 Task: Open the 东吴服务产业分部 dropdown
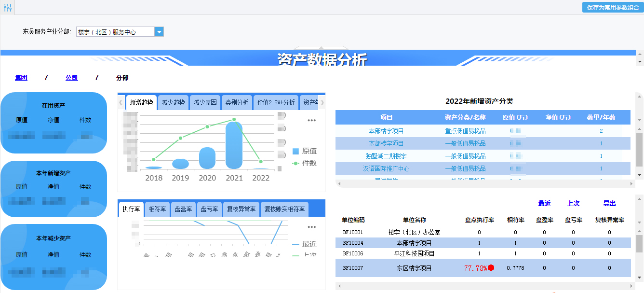(159, 31)
